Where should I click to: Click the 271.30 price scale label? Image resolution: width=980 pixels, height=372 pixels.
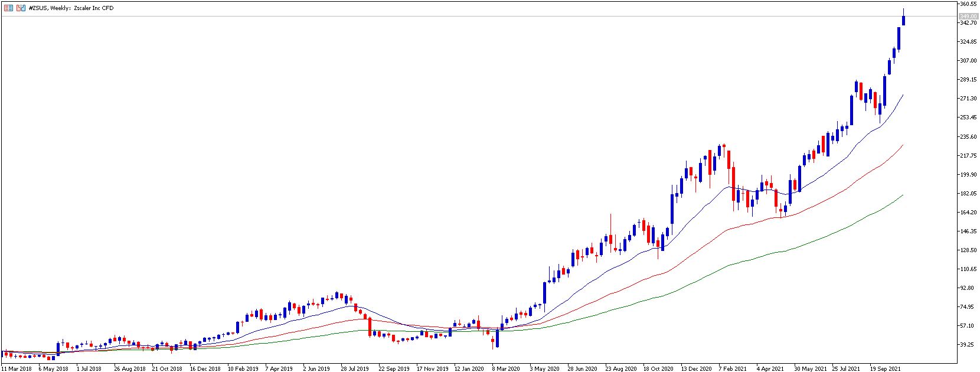[968, 99]
